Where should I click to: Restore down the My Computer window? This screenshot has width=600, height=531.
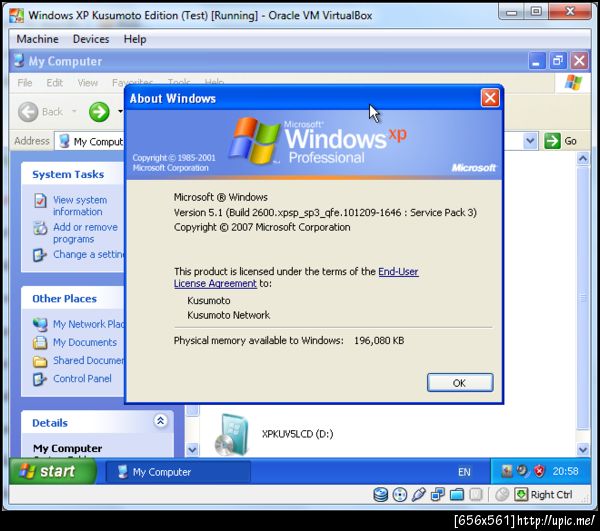click(558, 60)
